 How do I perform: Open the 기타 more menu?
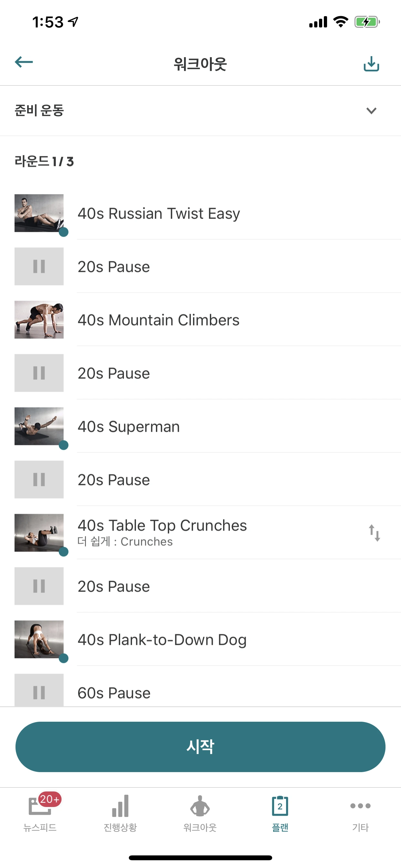[360, 812]
